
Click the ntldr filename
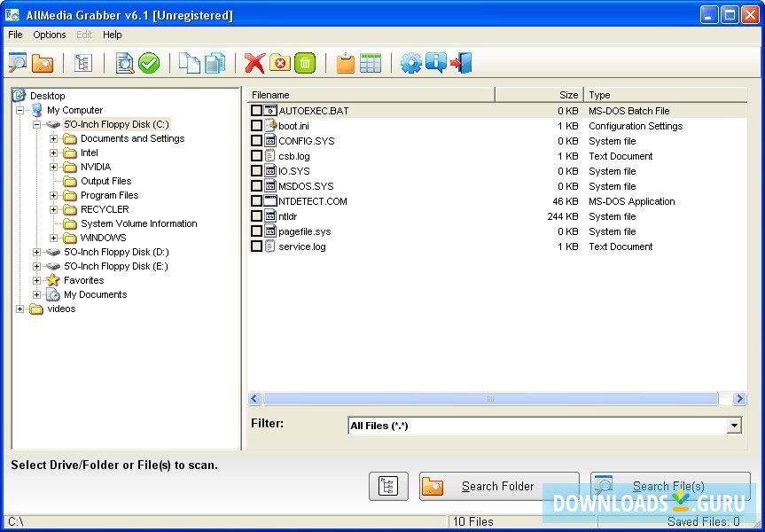pos(287,216)
